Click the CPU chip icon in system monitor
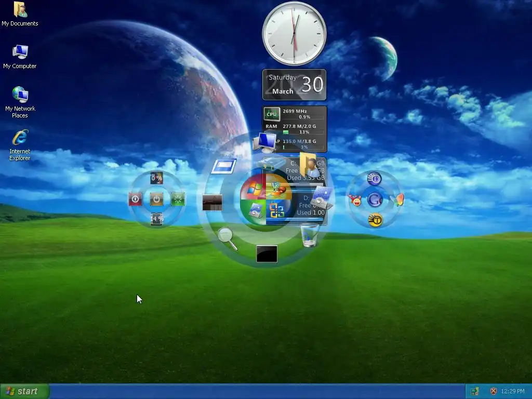This screenshot has height=399, width=532. pyautogui.click(x=272, y=114)
